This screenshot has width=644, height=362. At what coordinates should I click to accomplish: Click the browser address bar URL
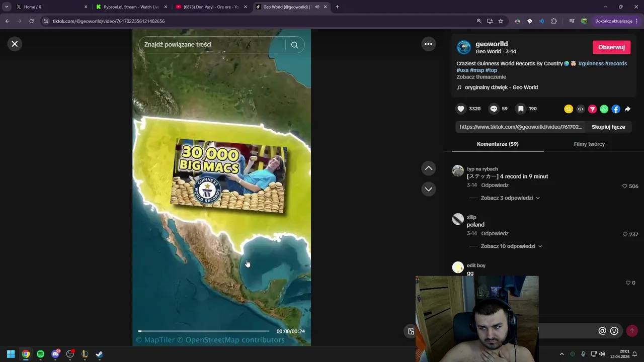tap(109, 21)
